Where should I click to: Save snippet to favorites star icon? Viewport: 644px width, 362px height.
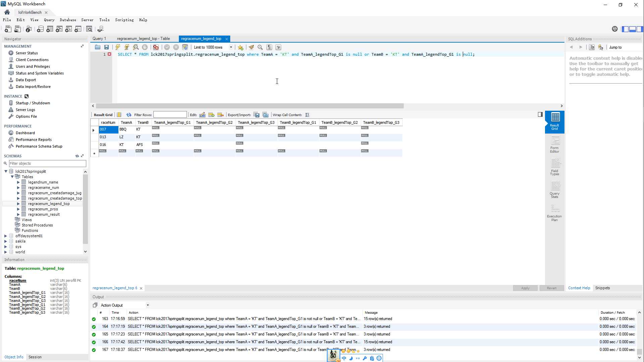(x=240, y=47)
